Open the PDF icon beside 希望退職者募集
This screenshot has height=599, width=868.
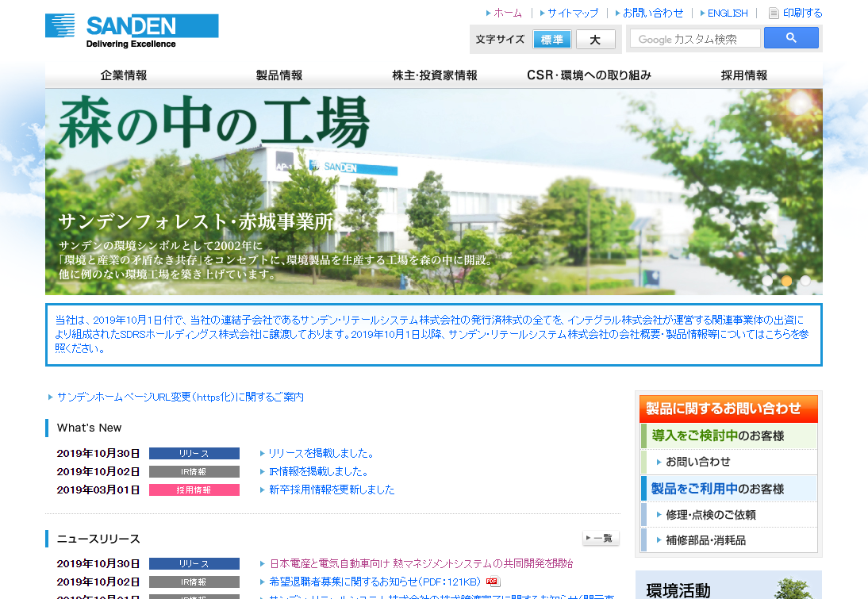point(492,582)
